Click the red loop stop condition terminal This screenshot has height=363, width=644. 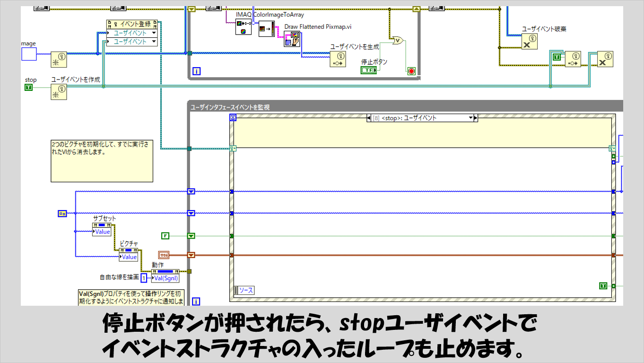[411, 71]
